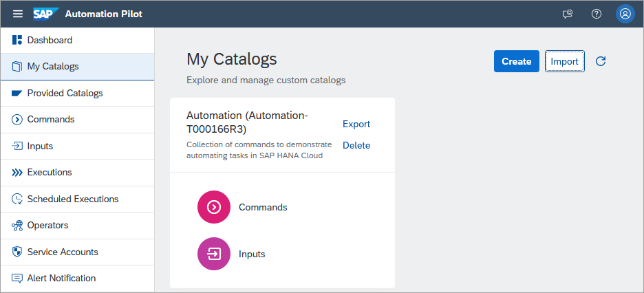The height and width of the screenshot is (293, 644).
Task: Open the Operators page
Action: tap(78, 226)
